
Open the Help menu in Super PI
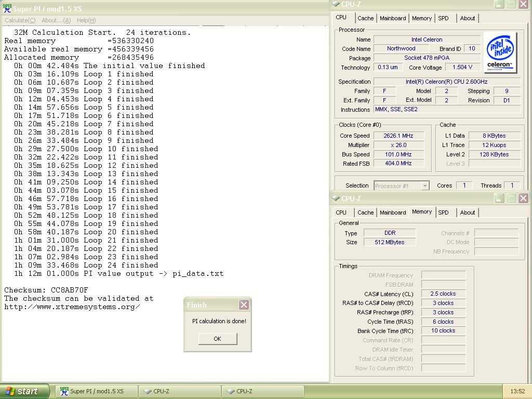pyautogui.click(x=86, y=20)
